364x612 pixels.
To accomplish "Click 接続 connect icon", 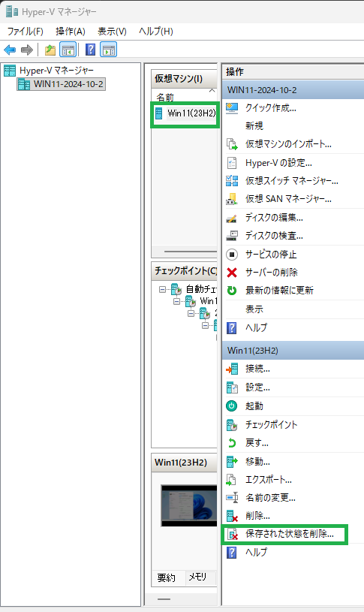I will coord(232,369).
